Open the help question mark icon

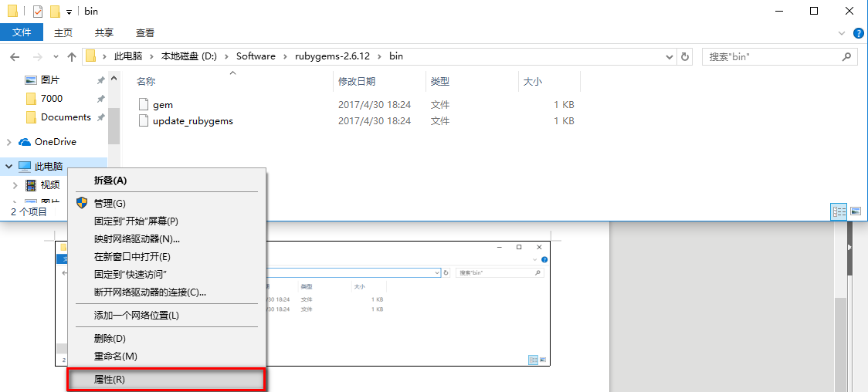(858, 33)
